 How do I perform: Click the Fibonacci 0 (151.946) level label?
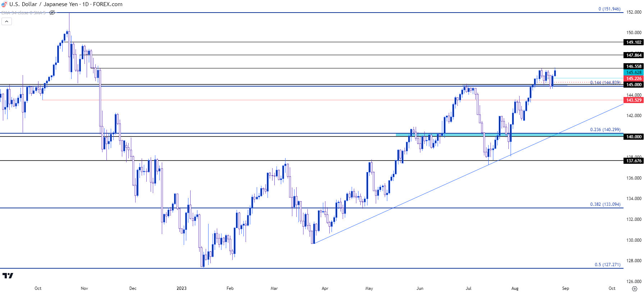point(609,9)
